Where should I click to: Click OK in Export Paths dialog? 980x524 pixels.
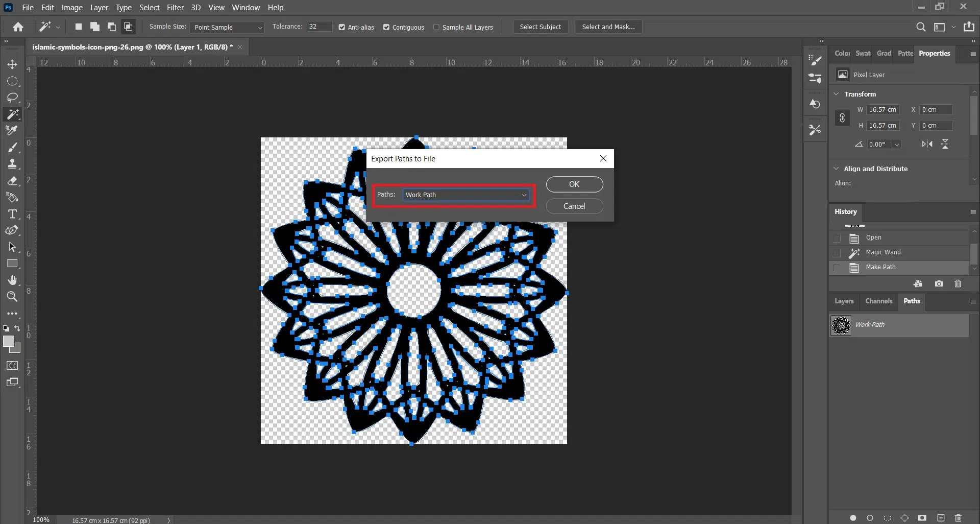pyautogui.click(x=574, y=184)
